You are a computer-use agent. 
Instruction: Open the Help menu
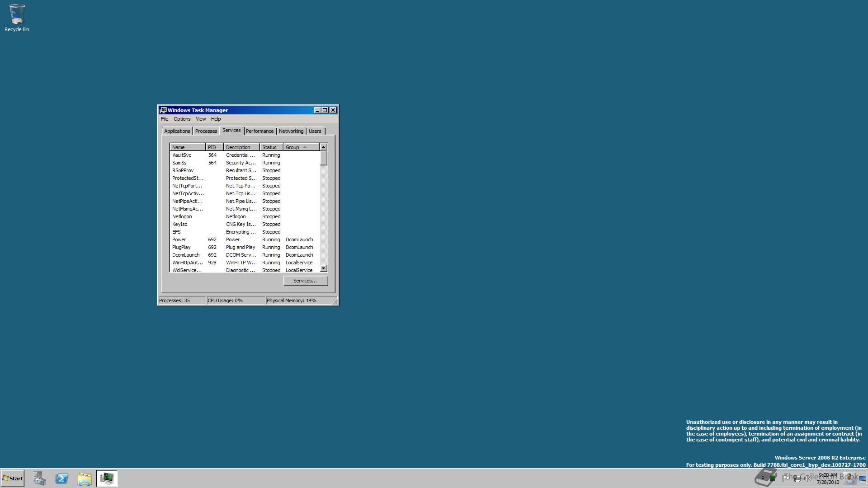click(216, 119)
